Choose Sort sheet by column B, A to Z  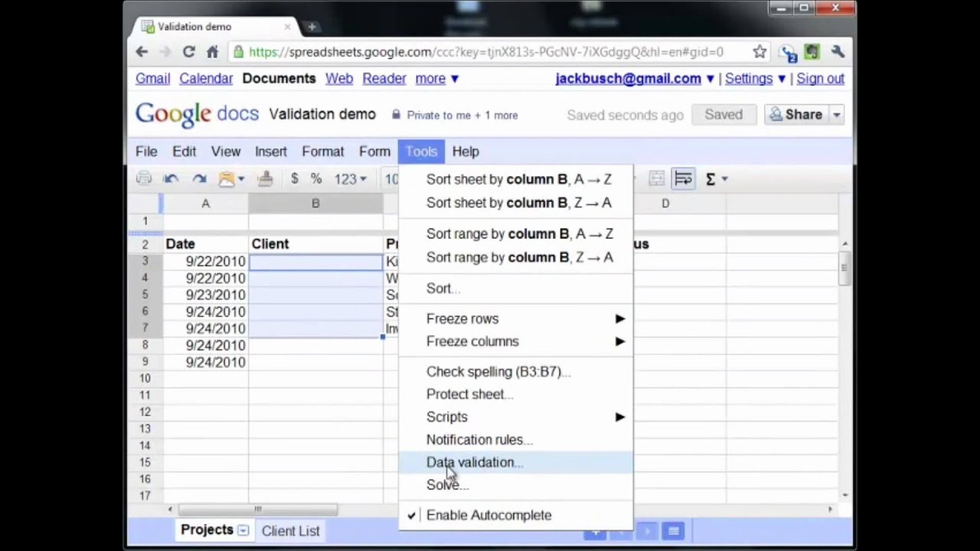pos(517,179)
